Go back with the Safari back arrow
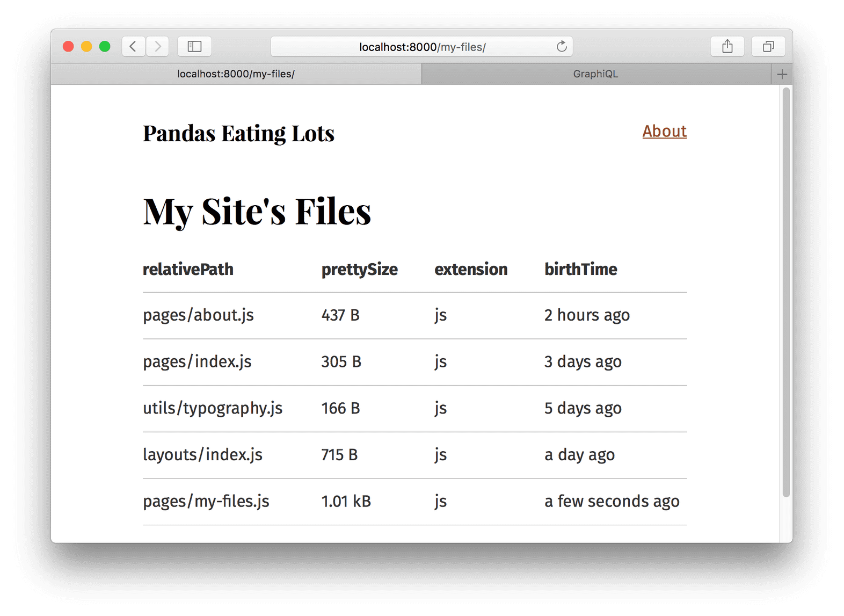Image resolution: width=844 pixels, height=616 pixels. (x=133, y=47)
